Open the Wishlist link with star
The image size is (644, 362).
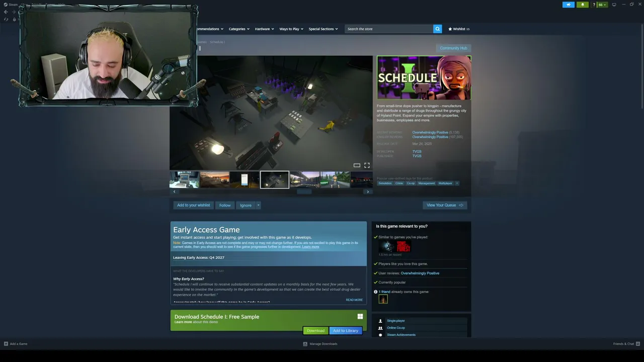[459, 29]
